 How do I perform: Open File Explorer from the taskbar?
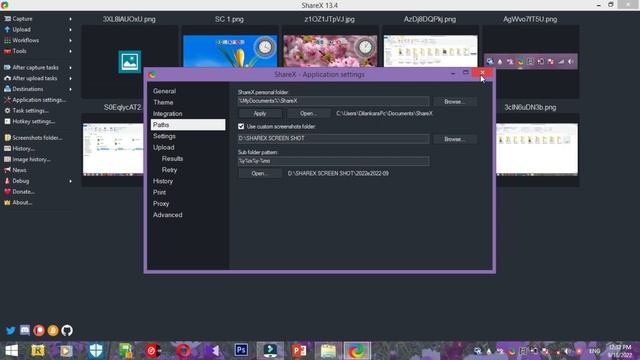(x=328, y=351)
